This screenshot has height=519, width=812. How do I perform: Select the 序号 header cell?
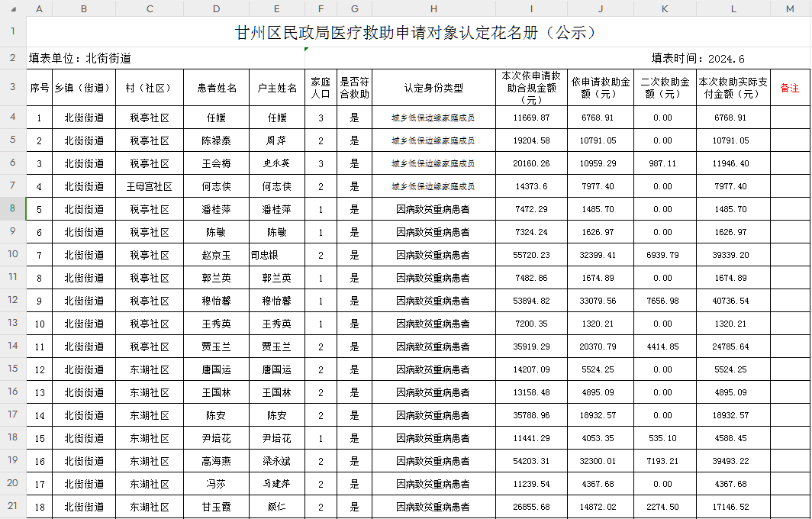point(39,88)
